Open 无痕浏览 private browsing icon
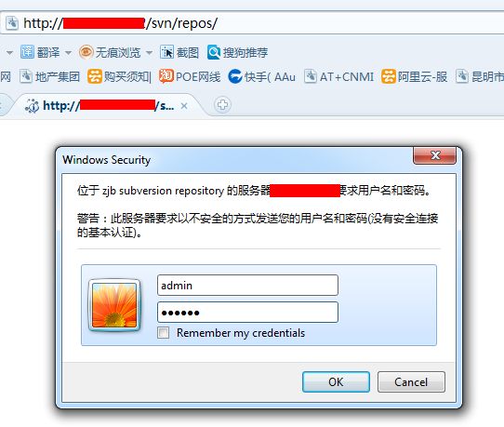Viewport: 504px width, 427px height. pos(86,52)
